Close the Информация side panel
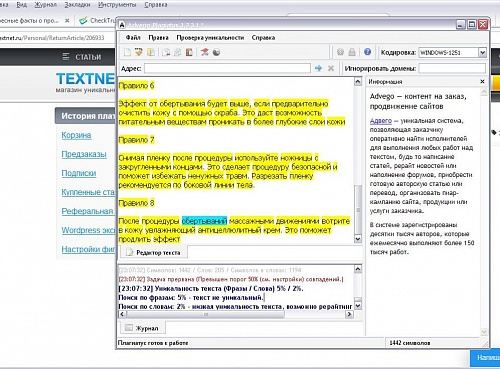 pos(482,81)
